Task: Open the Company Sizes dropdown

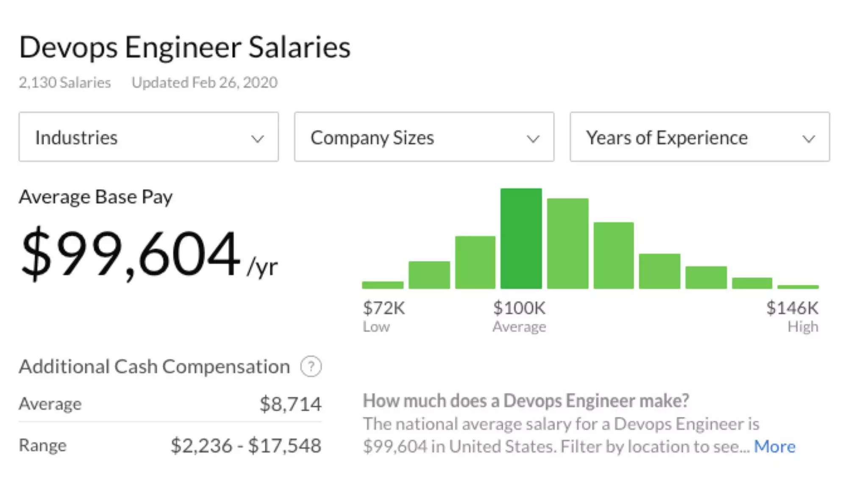Action: pyautogui.click(x=424, y=137)
